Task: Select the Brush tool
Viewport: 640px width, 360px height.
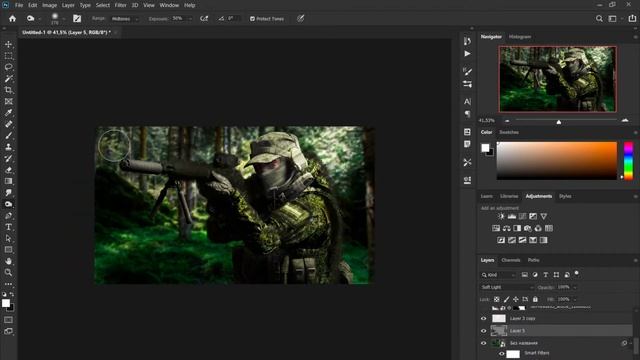Action: [8, 136]
